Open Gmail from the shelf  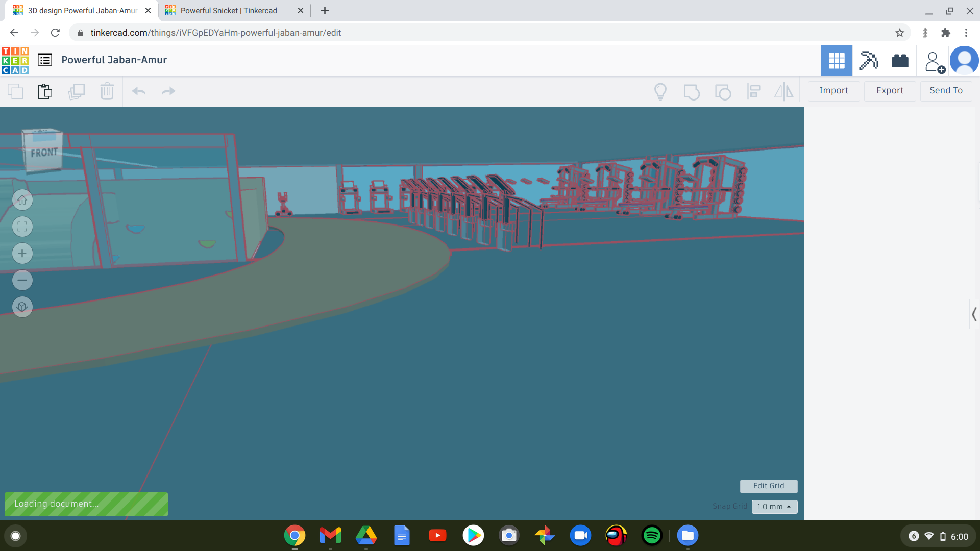330,535
